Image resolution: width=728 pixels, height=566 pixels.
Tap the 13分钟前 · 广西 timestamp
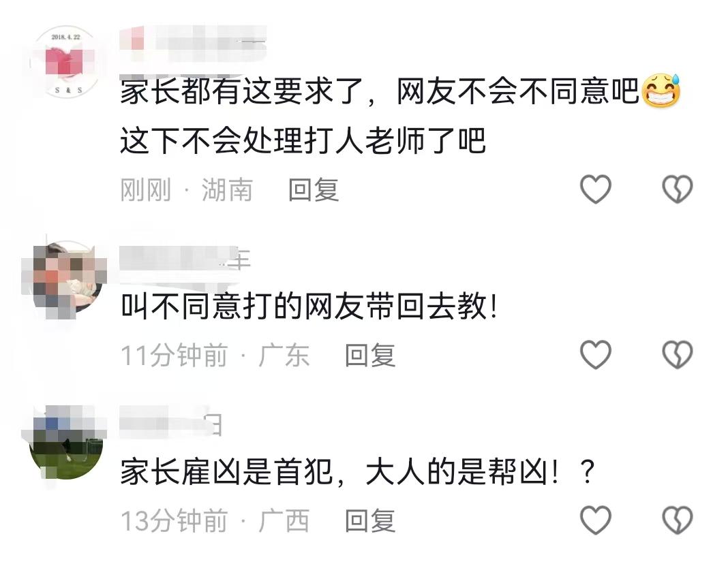(215, 520)
